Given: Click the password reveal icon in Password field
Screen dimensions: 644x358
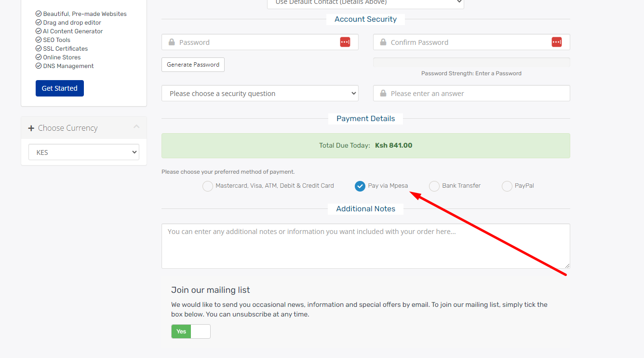Looking at the screenshot, I should (345, 42).
